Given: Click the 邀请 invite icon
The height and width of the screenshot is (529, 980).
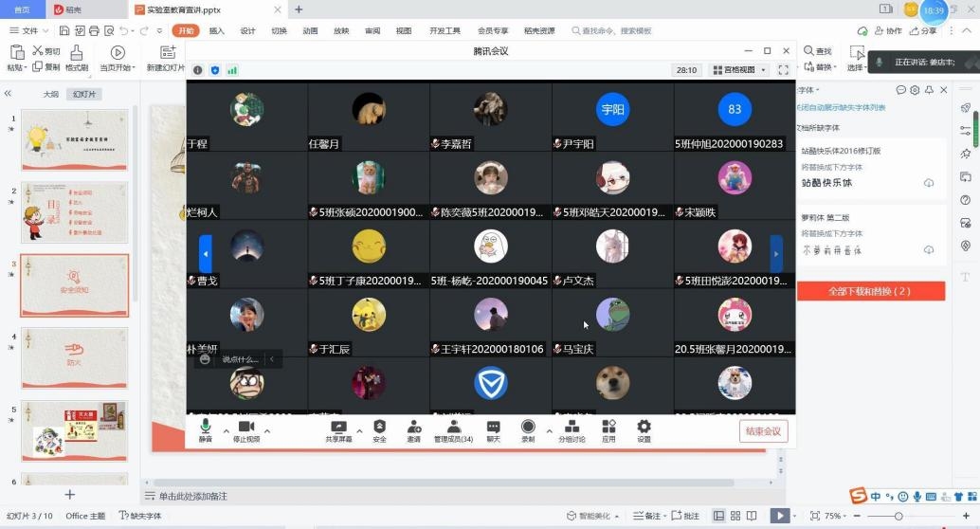Looking at the screenshot, I should 414,429.
